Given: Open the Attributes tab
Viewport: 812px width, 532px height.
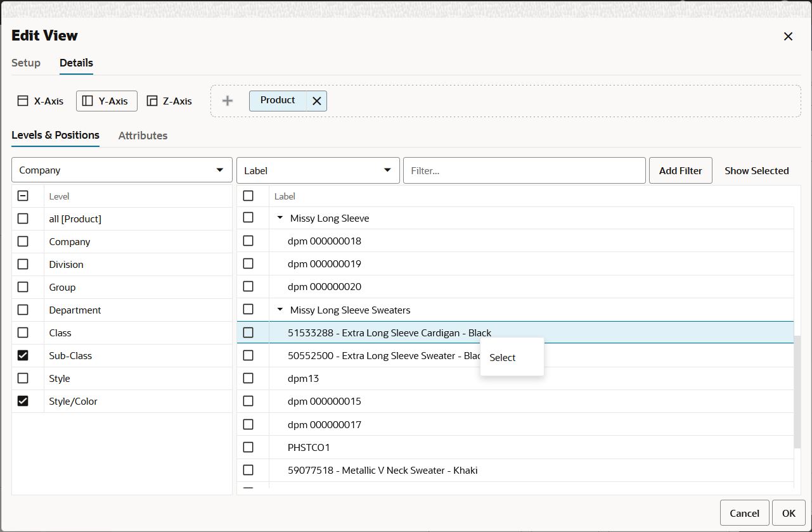Looking at the screenshot, I should click(x=143, y=136).
